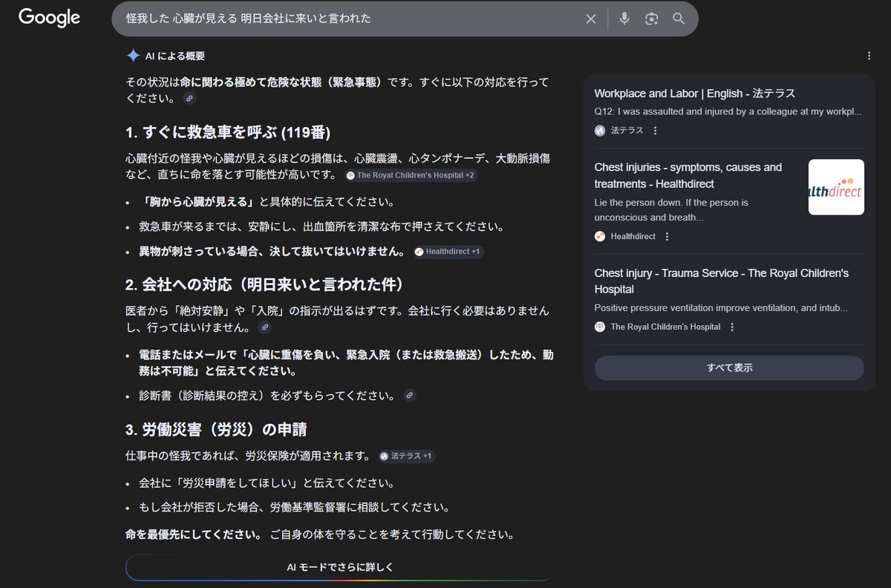Open Chest injuries Healthdirect result

[x=688, y=175]
